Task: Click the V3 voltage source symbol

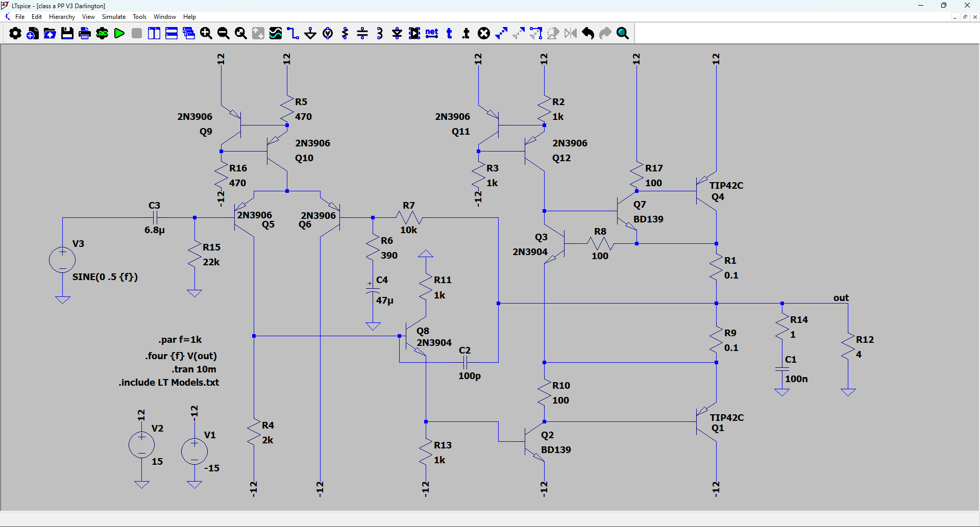Action: click(x=62, y=260)
